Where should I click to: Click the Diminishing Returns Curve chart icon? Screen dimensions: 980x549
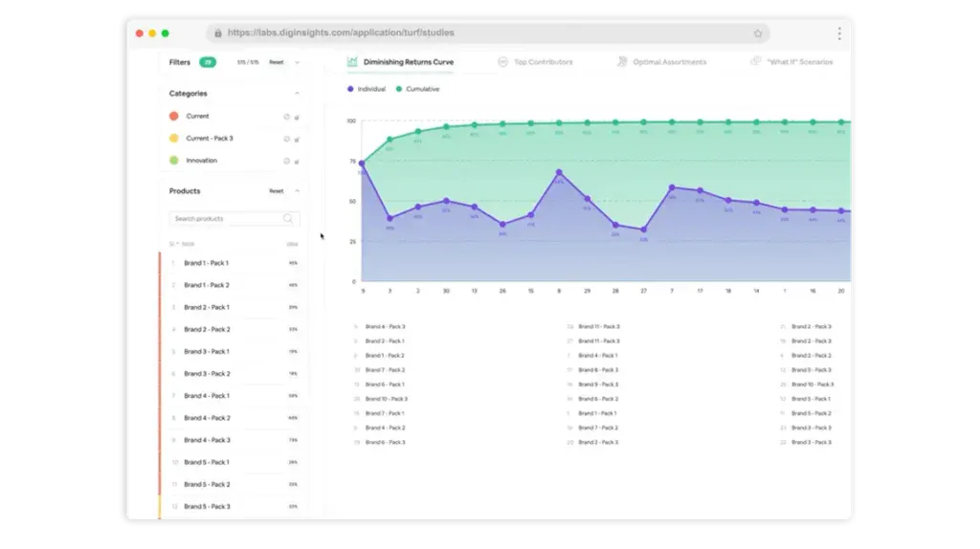352,62
